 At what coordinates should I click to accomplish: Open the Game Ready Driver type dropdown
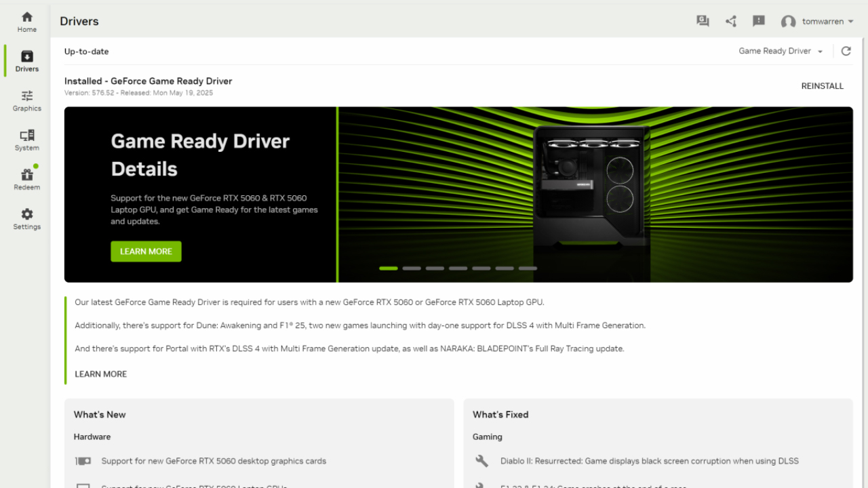click(781, 51)
